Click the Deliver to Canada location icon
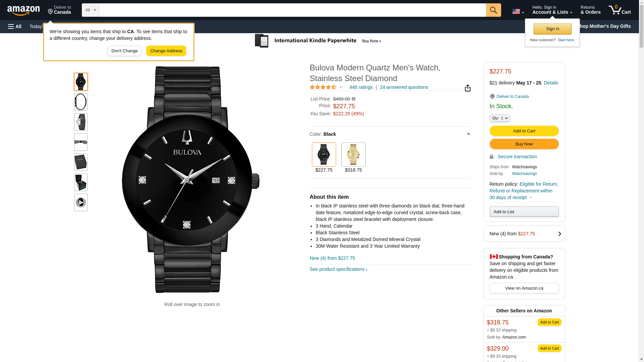644x362 pixels. click(492, 97)
